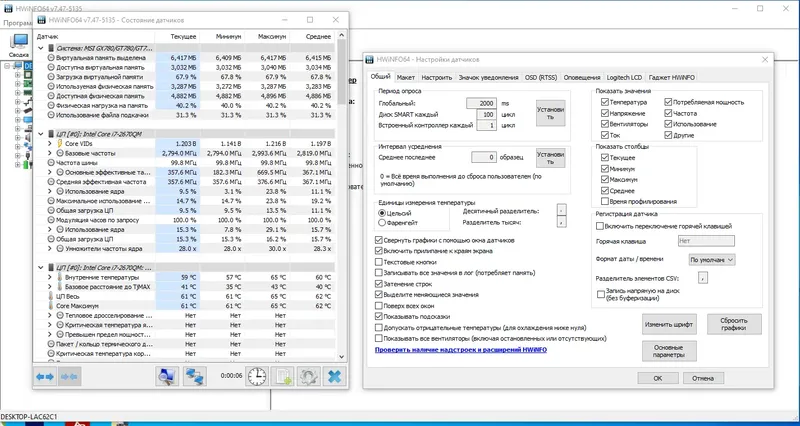800x426 pixels.
Task: Click circle icon of Физическая нагрузка на память
Action: pyautogui.click(x=51, y=106)
